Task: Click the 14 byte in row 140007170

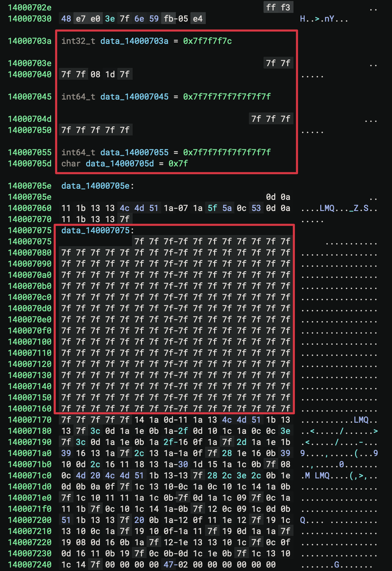Action: pyautogui.click(x=139, y=420)
